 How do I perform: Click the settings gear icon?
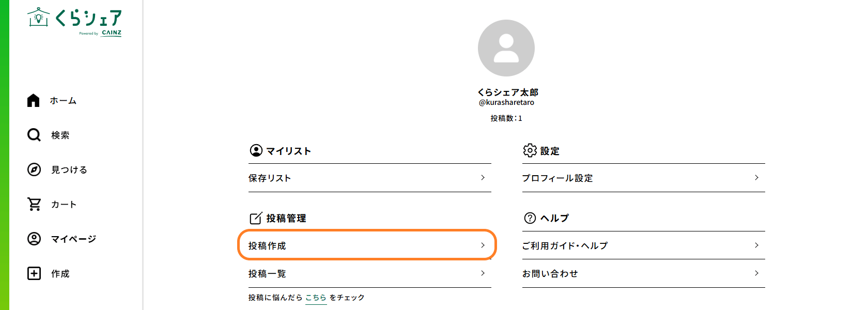coord(530,150)
